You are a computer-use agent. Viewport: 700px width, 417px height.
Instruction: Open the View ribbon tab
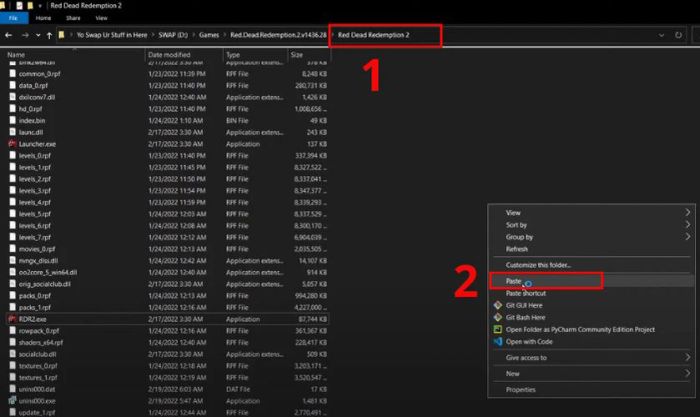[x=101, y=18]
